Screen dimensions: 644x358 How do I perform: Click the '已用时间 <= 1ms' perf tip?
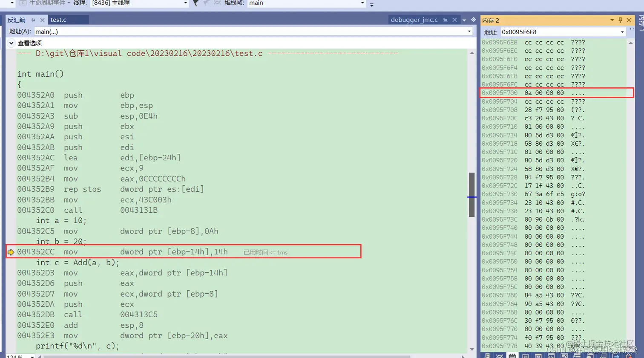[265, 253]
